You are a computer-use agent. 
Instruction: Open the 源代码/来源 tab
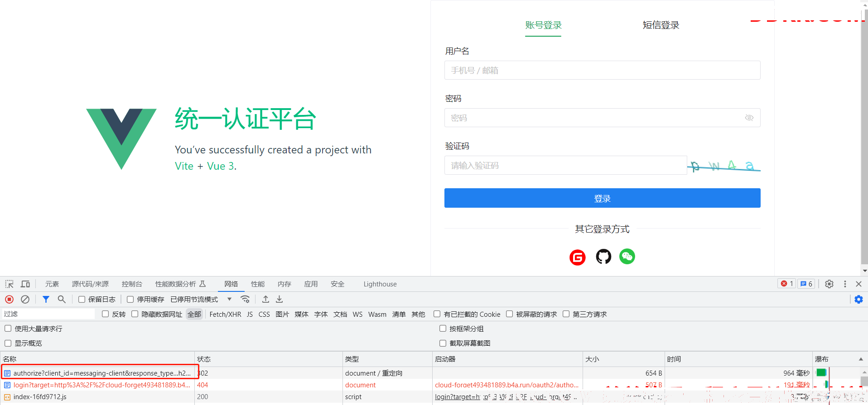coord(90,284)
